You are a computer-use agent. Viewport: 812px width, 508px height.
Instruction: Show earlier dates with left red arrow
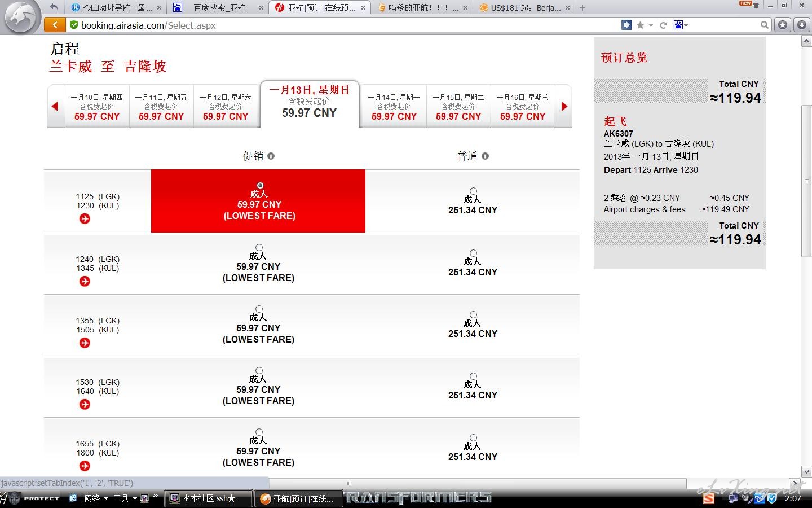[x=55, y=106]
